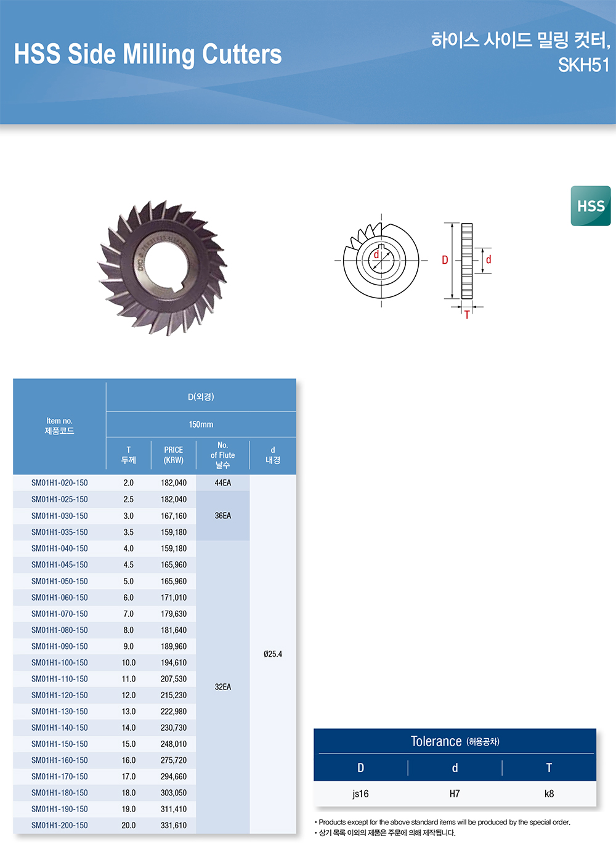Click the '36EA' flute count cell
Screen dimensions: 616x846
pyautogui.click(x=222, y=516)
